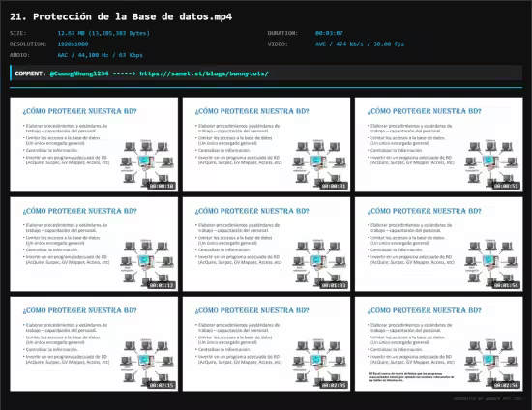
Task: Click the thumbnail stamped 00:00:10
Action: (94, 144)
